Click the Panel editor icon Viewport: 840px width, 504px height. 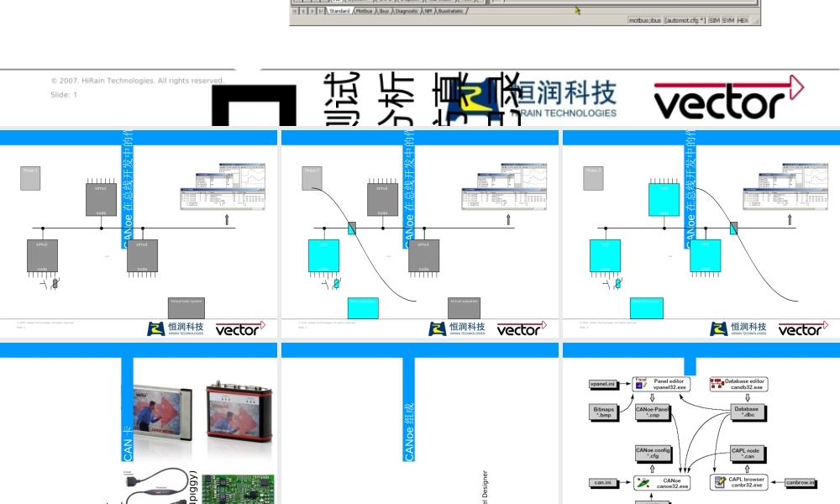tap(641, 384)
